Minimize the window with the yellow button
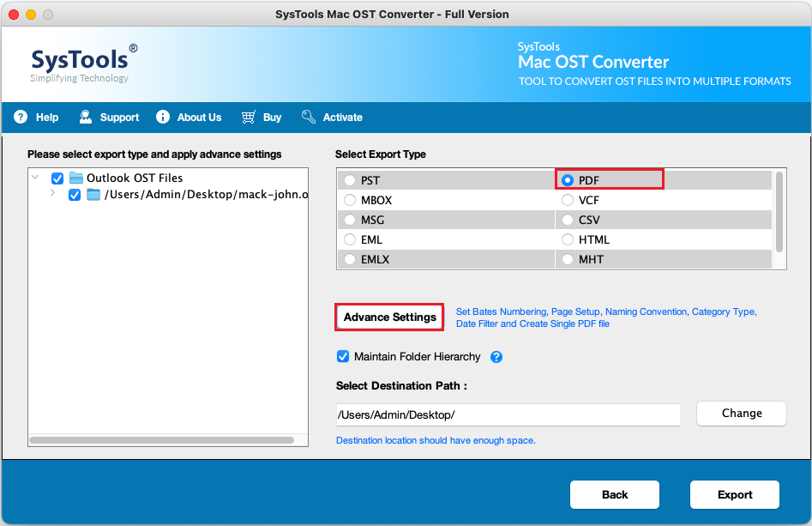This screenshot has height=526, width=812. pos(31,15)
